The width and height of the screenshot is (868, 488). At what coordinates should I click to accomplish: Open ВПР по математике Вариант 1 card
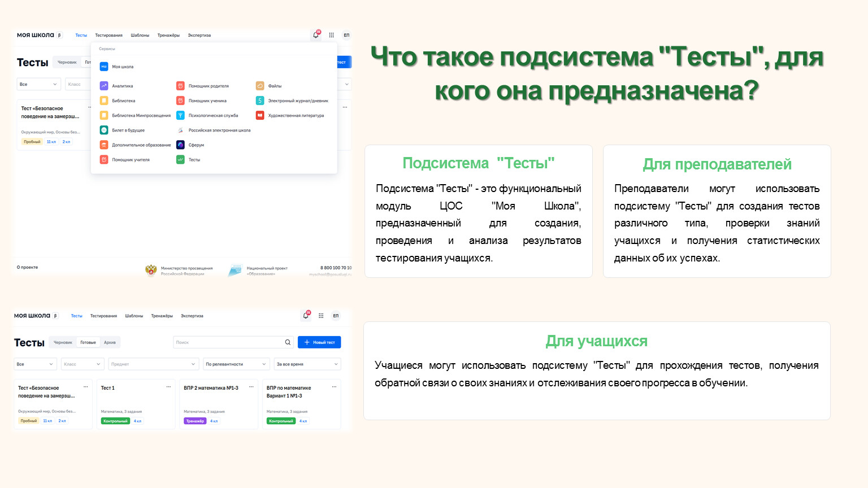pos(301,404)
